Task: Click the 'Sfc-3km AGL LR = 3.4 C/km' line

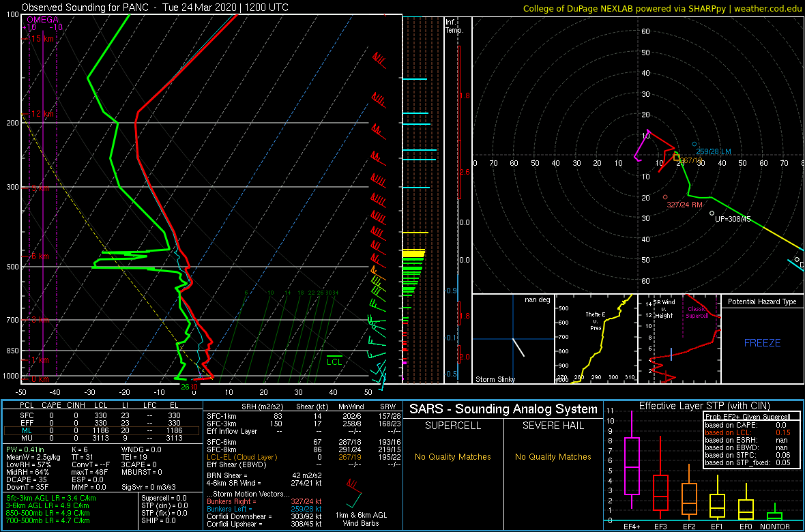Action: pos(51,499)
